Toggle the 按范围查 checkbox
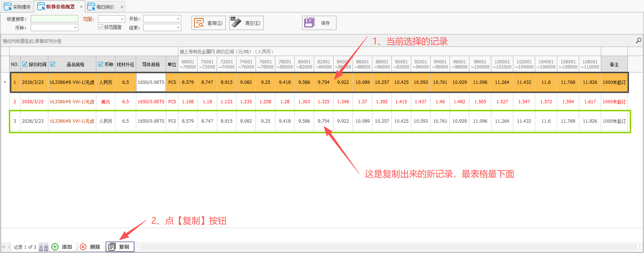This screenshot has height=253, width=644. coord(101,27)
